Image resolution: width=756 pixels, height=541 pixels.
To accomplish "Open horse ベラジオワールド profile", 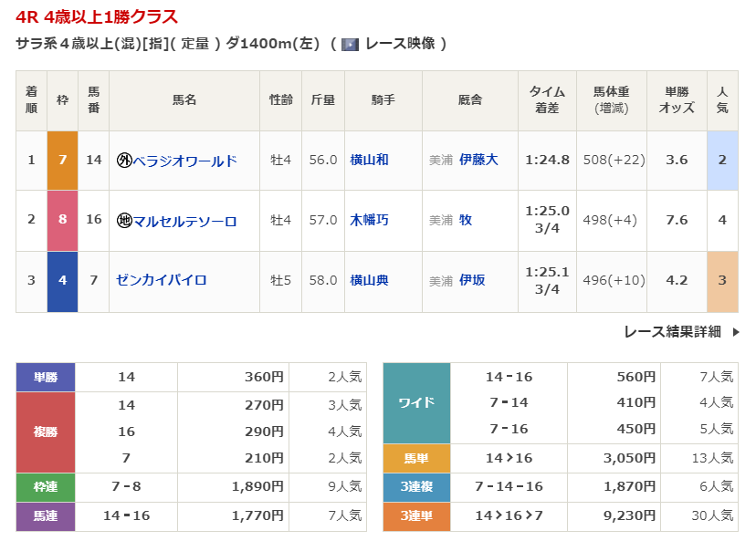I will point(184,161).
